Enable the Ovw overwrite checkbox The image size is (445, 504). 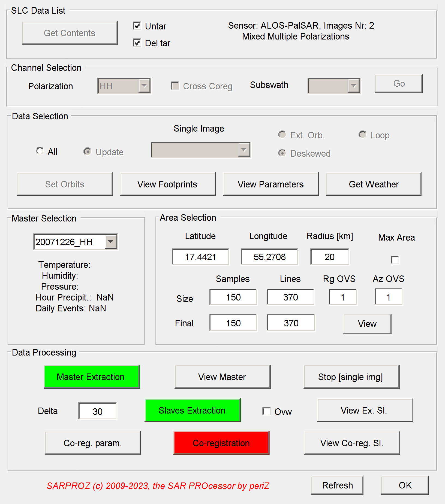(266, 411)
